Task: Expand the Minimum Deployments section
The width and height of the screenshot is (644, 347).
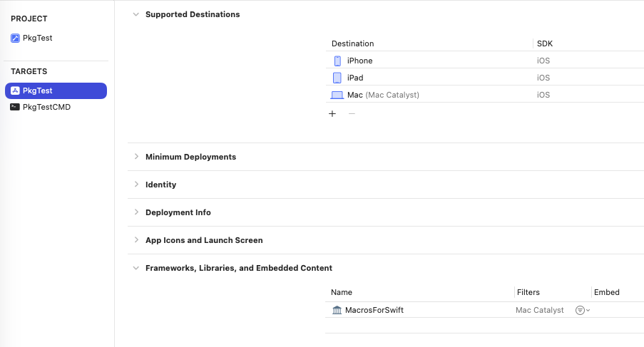Action: (x=136, y=157)
